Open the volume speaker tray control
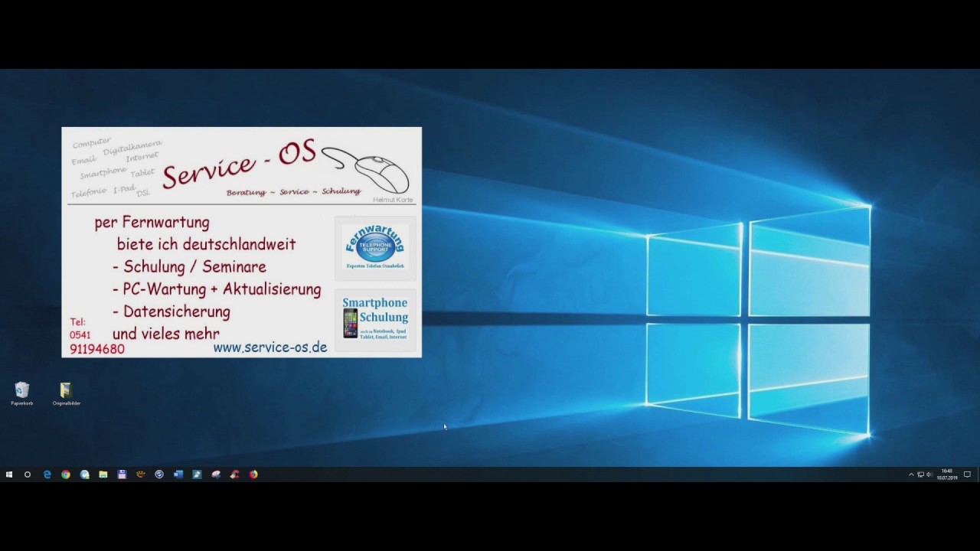 coord(929,474)
